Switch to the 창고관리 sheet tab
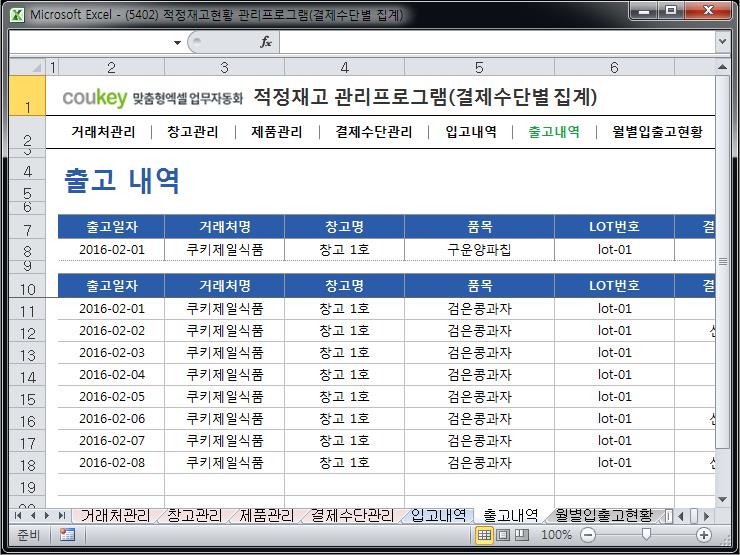The height and width of the screenshot is (555, 740). coord(194,515)
